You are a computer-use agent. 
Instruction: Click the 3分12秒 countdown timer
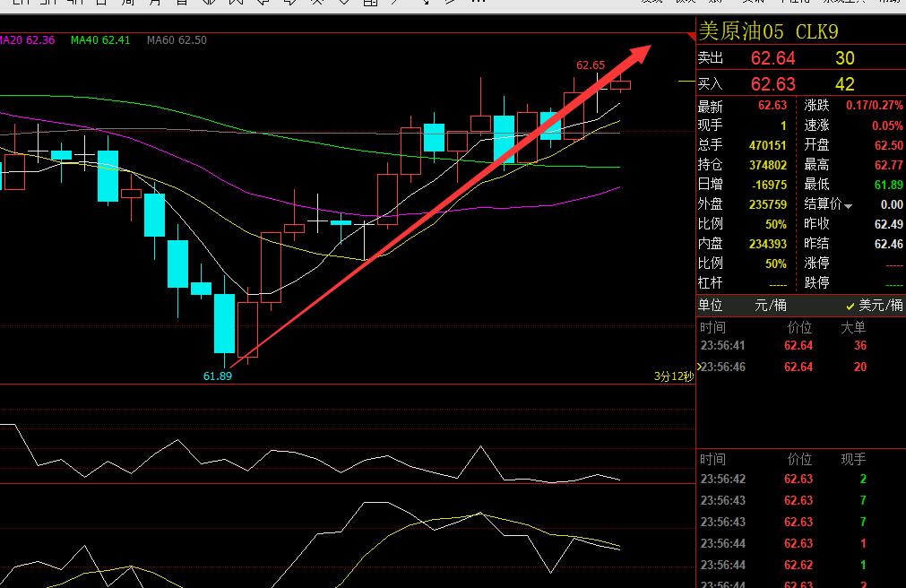(x=674, y=376)
